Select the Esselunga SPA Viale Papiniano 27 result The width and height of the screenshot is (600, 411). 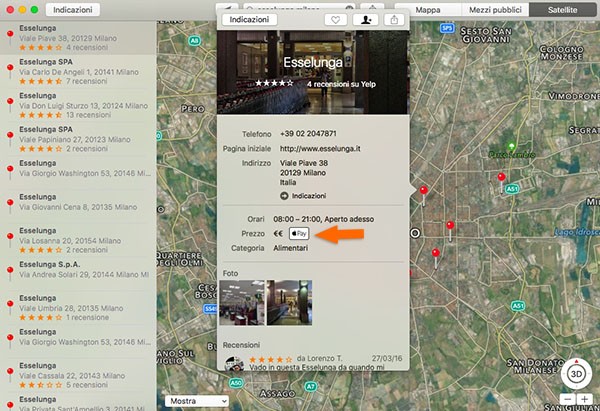point(78,139)
